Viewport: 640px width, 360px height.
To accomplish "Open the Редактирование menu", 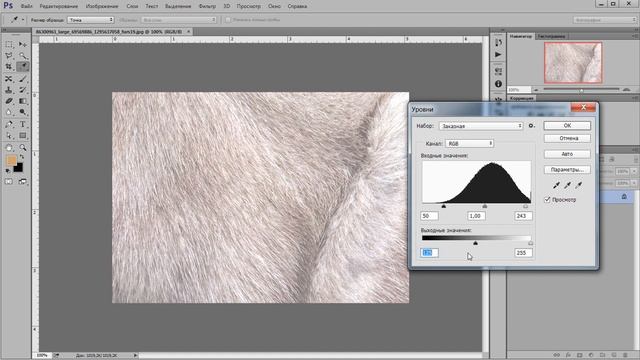I will 59,6.
